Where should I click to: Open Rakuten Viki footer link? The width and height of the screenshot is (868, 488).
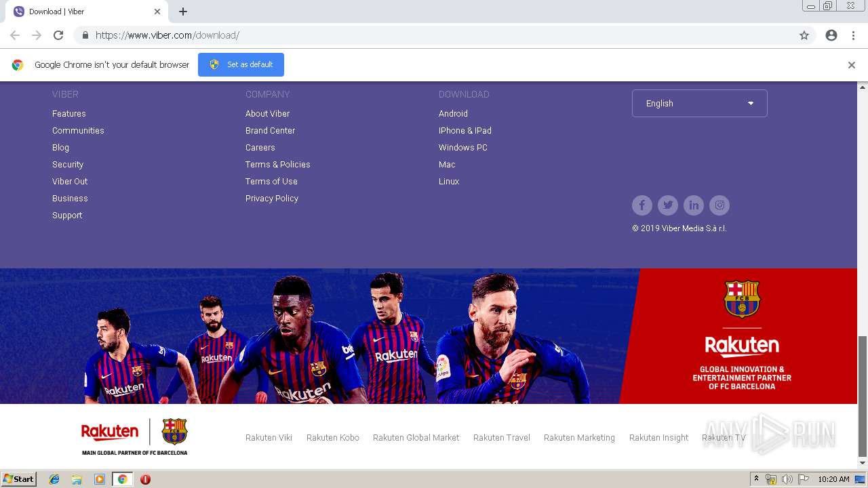(x=269, y=438)
